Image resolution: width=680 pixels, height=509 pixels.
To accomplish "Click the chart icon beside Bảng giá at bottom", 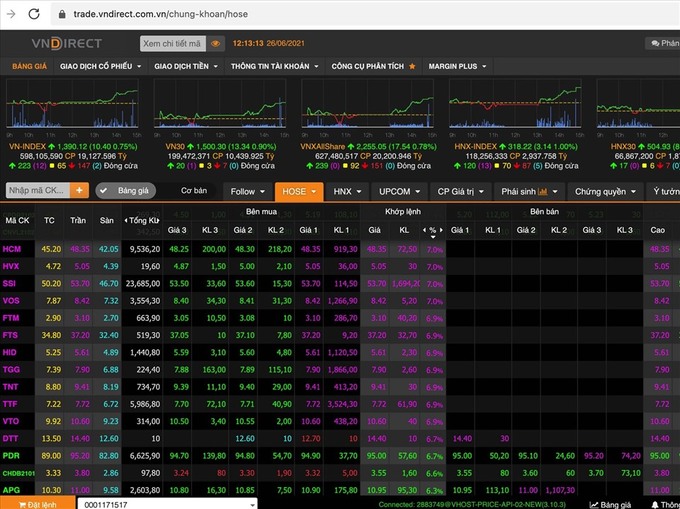I will (594, 505).
